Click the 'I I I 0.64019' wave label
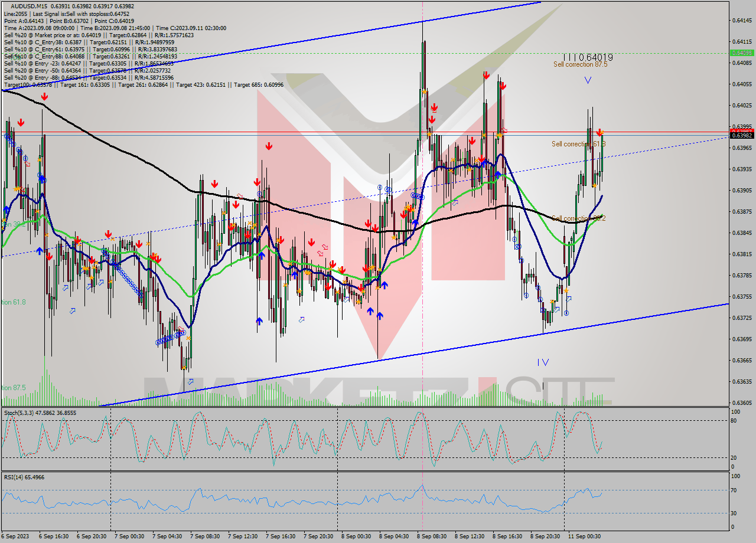The width and height of the screenshot is (756, 543). (588, 57)
